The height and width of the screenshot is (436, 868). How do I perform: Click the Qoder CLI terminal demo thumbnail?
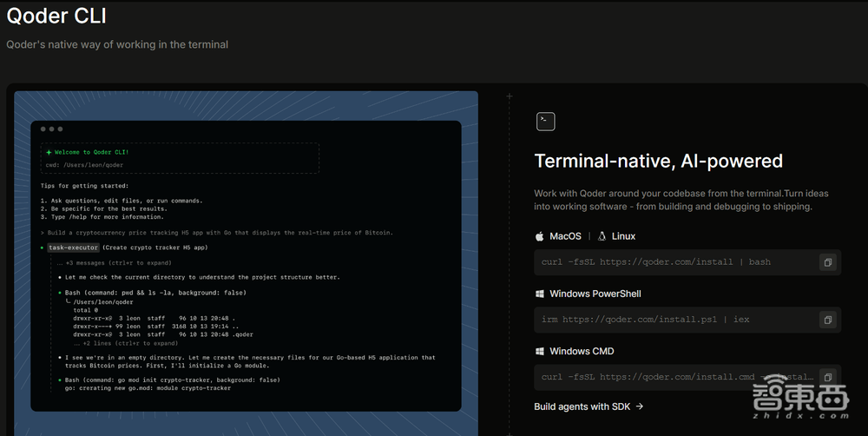click(x=246, y=264)
